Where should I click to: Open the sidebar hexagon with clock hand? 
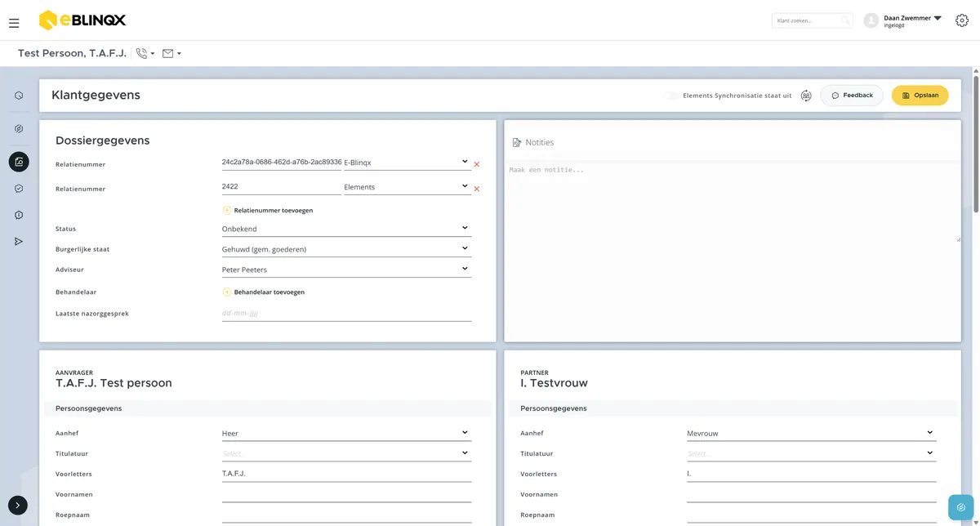point(19,96)
